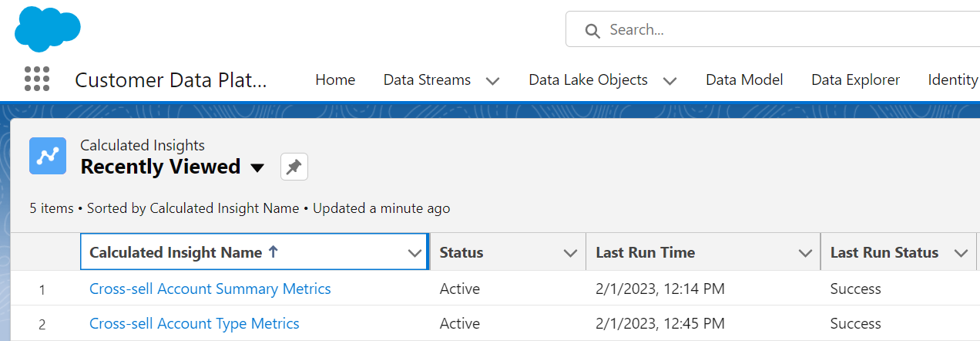
Task: Open Last Run Status column menu
Action: (x=961, y=253)
